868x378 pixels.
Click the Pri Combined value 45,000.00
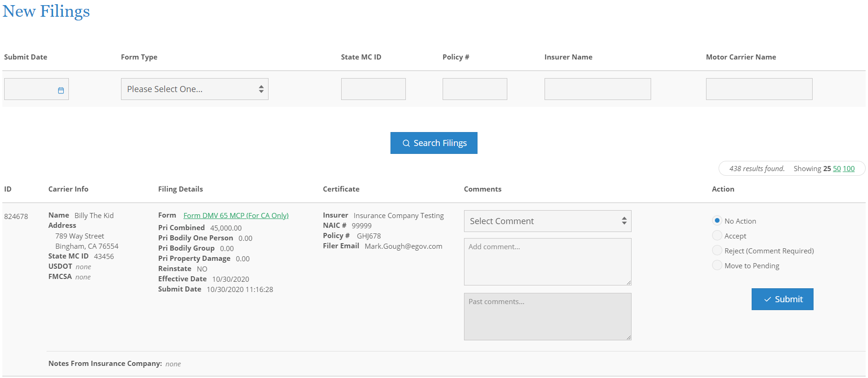[x=226, y=228]
